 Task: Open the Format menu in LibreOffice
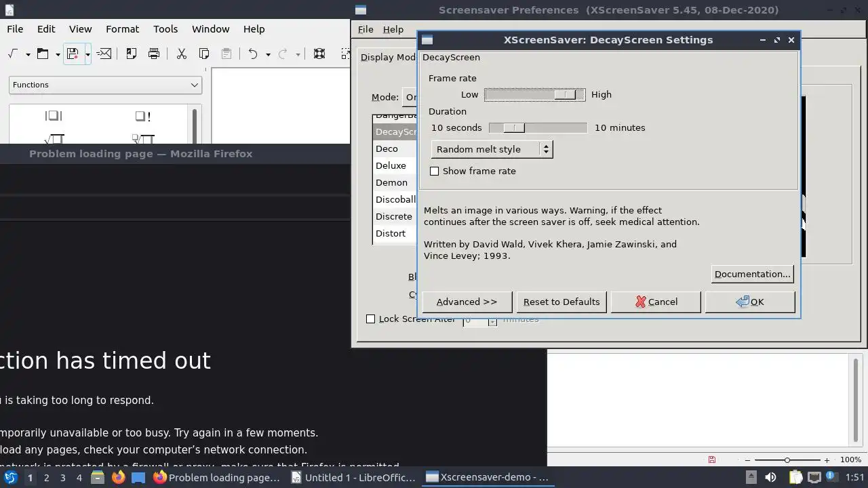[x=123, y=29]
